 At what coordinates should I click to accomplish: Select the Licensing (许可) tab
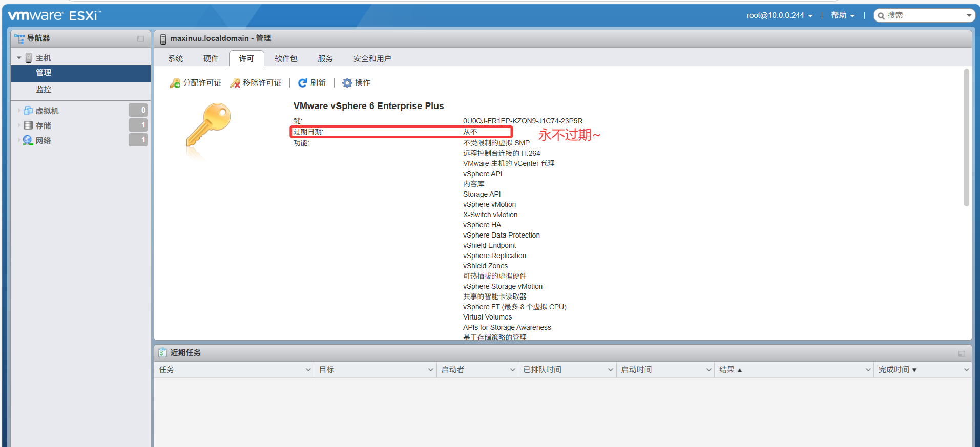coord(246,59)
